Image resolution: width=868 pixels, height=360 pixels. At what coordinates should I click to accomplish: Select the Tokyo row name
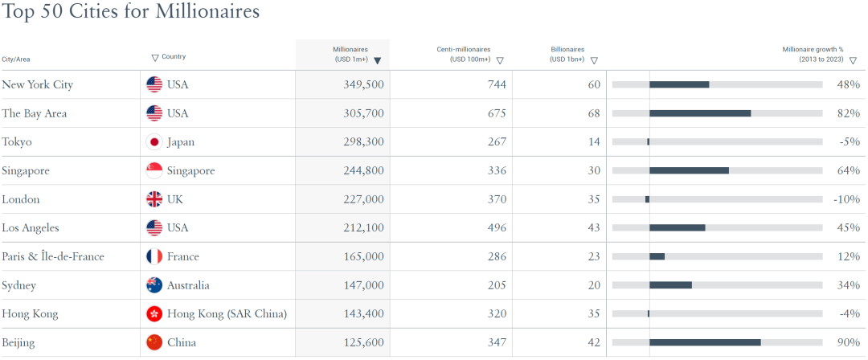pyautogui.click(x=17, y=142)
